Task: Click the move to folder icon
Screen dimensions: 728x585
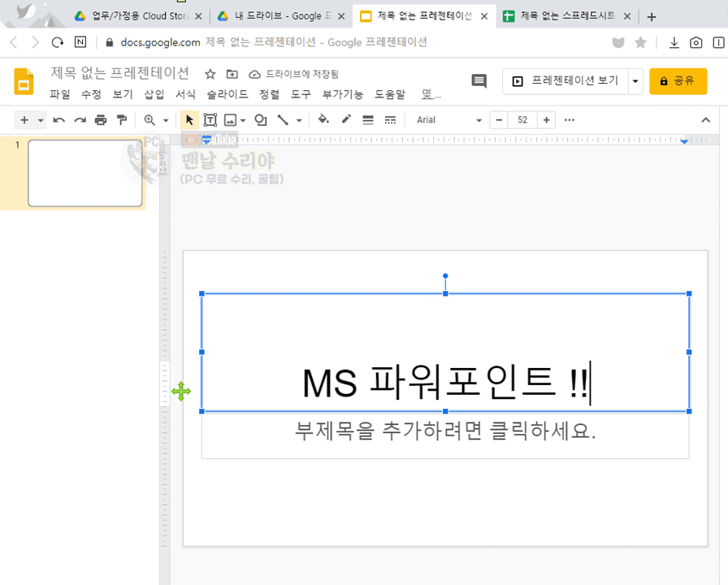Action: [232, 74]
